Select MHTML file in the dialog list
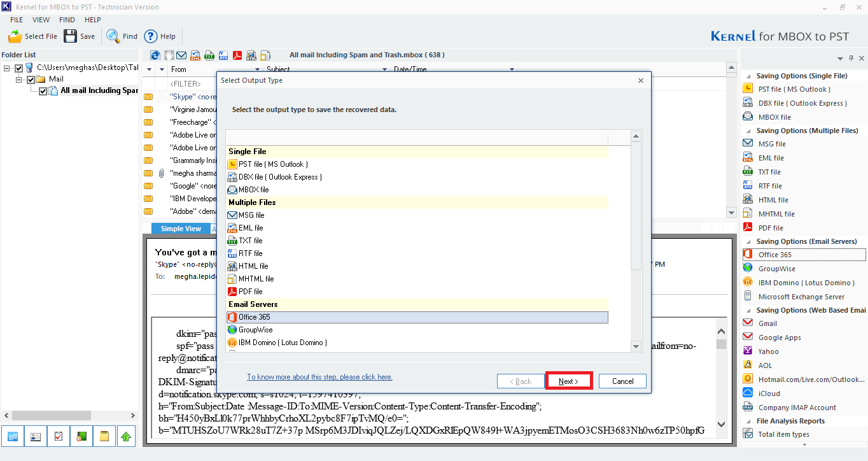 coord(417,279)
